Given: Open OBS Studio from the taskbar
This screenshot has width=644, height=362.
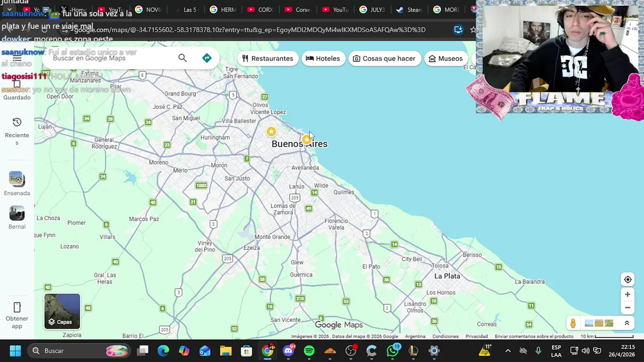Looking at the screenshot, I should coord(351,351).
